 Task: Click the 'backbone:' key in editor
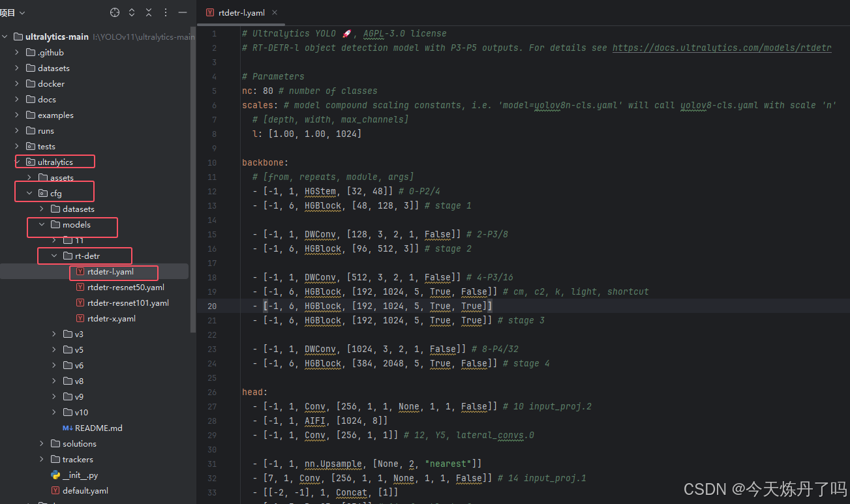coord(265,162)
